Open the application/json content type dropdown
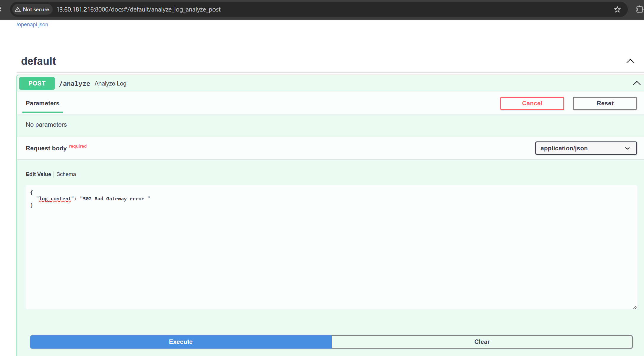The height and width of the screenshot is (356, 644). coord(586,148)
